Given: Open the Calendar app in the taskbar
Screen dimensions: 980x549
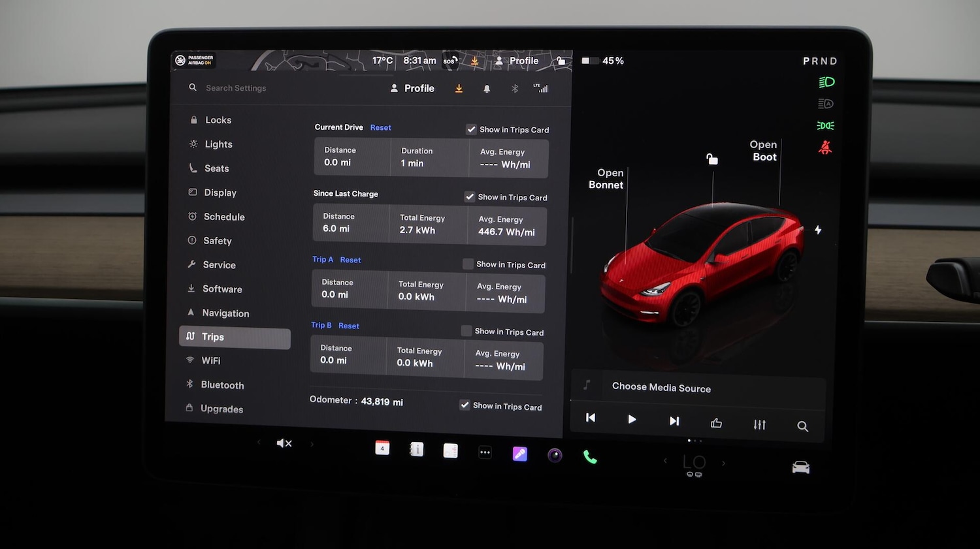Looking at the screenshot, I should click(382, 448).
